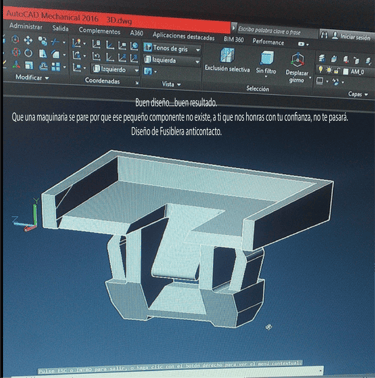Expand the Capas panel
This screenshot has height=378, width=375.
coord(358,94)
